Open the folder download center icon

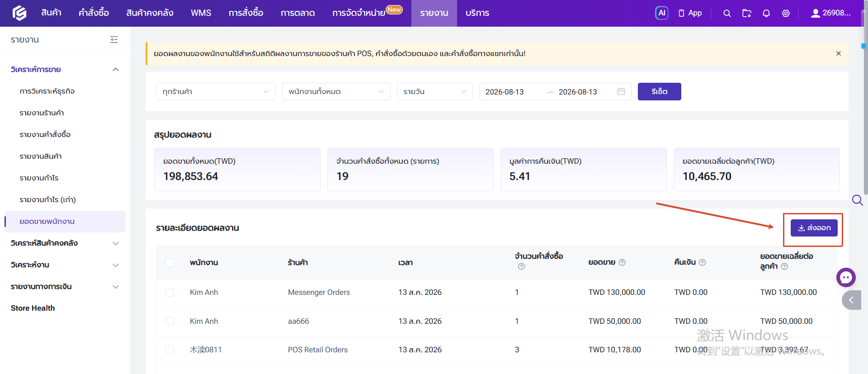tap(747, 13)
